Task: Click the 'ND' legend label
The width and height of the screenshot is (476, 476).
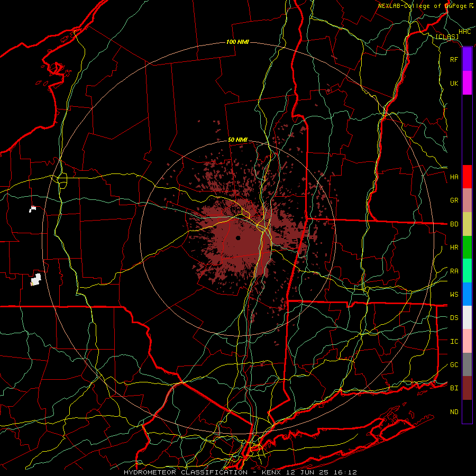Action: click(454, 412)
